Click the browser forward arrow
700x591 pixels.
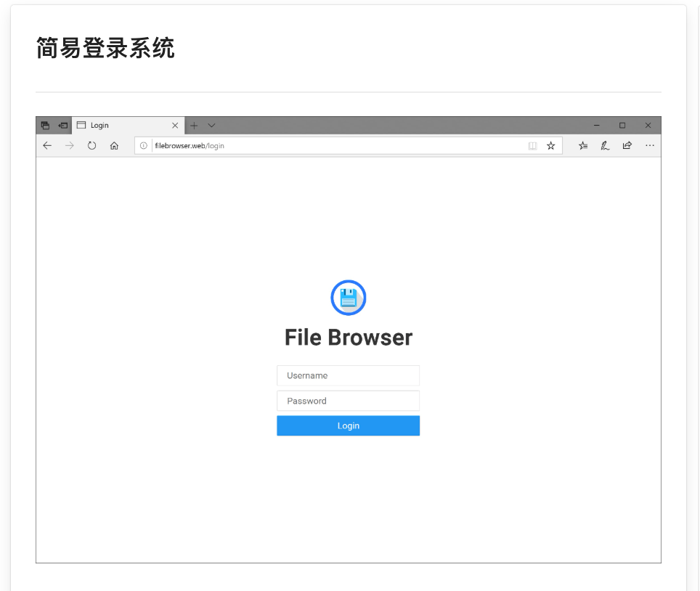pyautogui.click(x=70, y=146)
